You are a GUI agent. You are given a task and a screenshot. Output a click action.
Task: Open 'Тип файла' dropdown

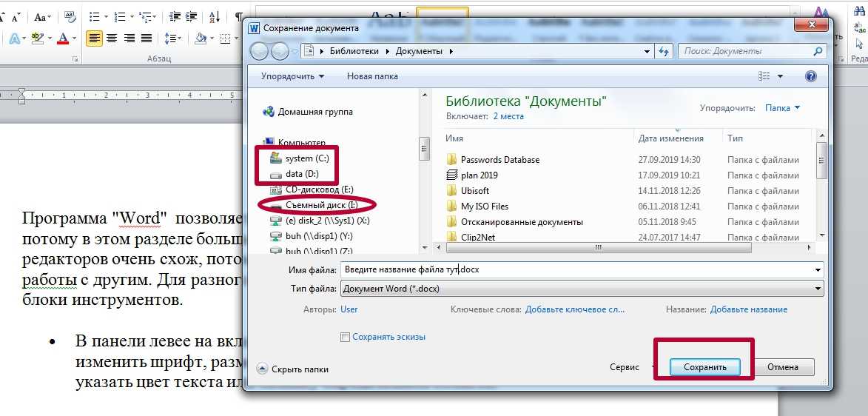point(581,289)
